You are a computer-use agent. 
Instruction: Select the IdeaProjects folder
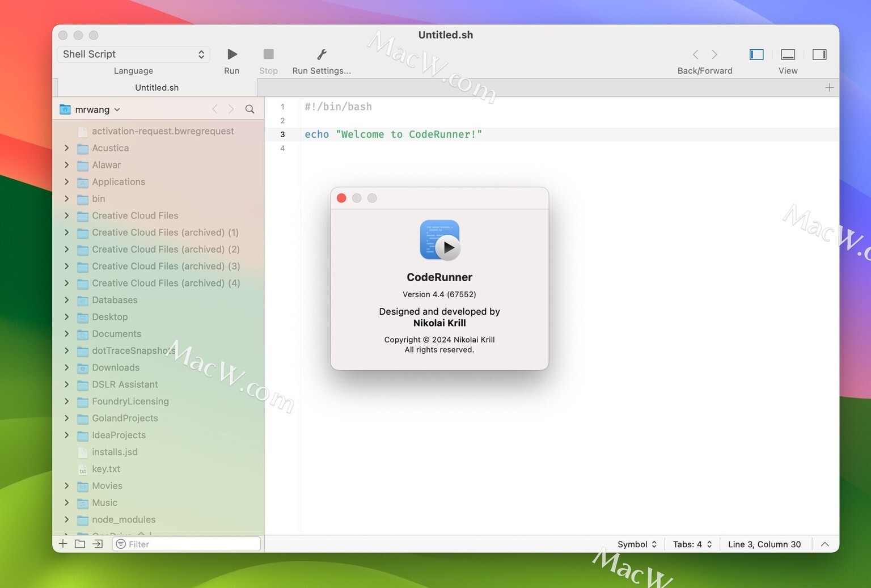(119, 435)
